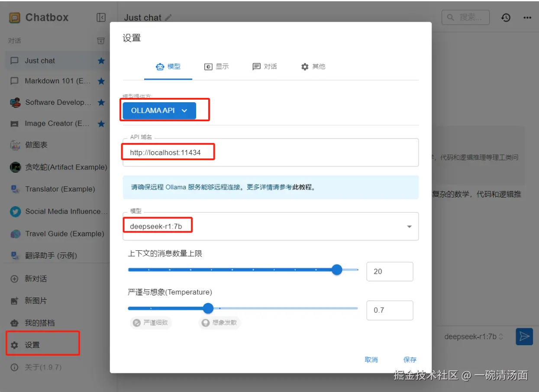Screen dimensions: 539x392
Task: Click the gear icon of 设置 in sidebar
Action: coord(15,345)
